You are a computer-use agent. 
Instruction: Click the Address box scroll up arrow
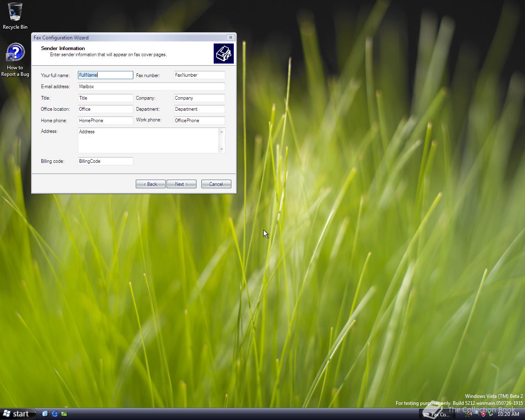pos(222,132)
